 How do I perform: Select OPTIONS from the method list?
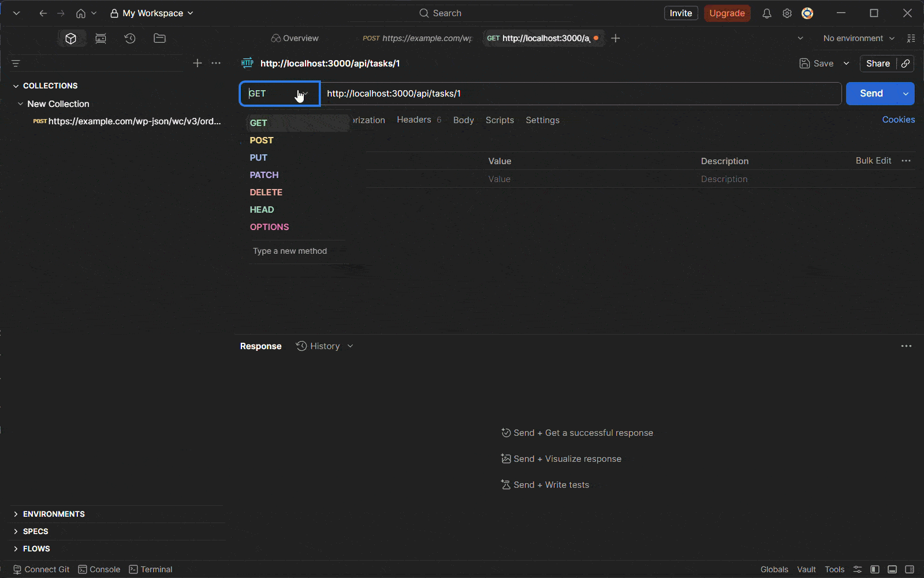coord(269,227)
